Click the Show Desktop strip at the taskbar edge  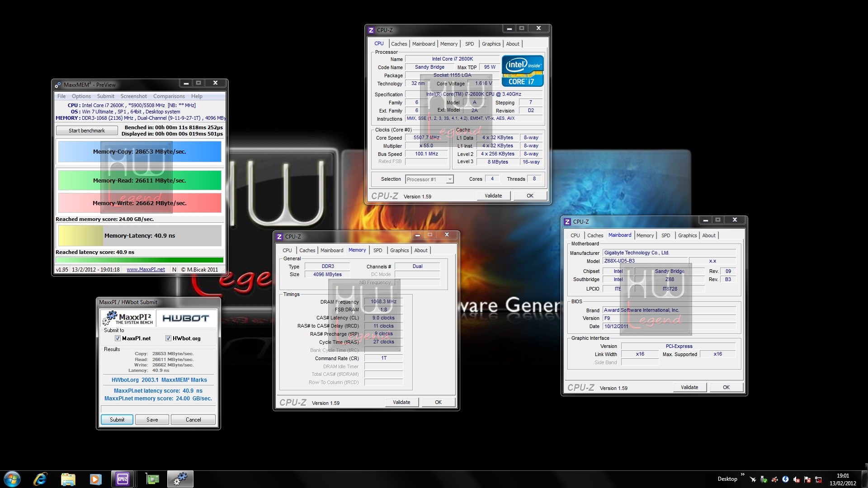point(864,479)
